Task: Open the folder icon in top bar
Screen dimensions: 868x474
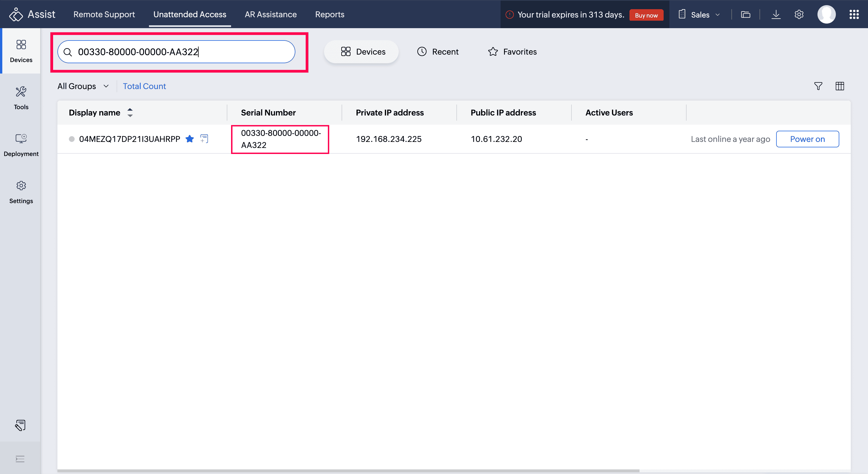Action: pyautogui.click(x=745, y=14)
